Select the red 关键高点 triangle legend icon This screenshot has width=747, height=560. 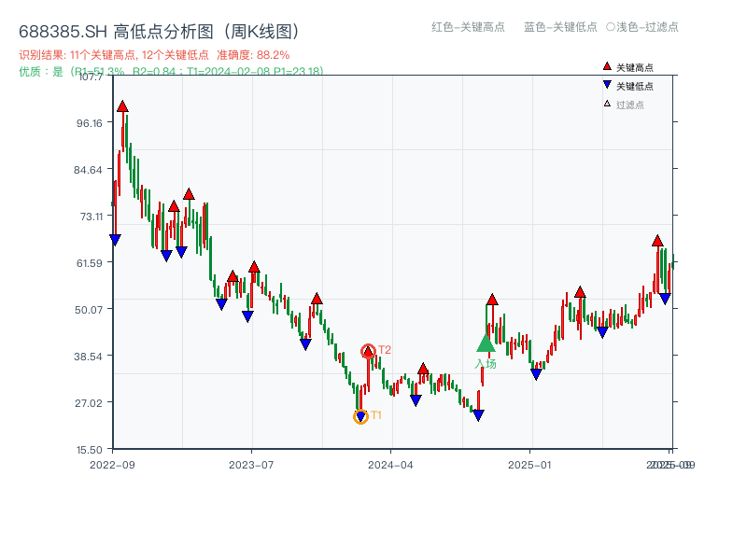point(607,65)
